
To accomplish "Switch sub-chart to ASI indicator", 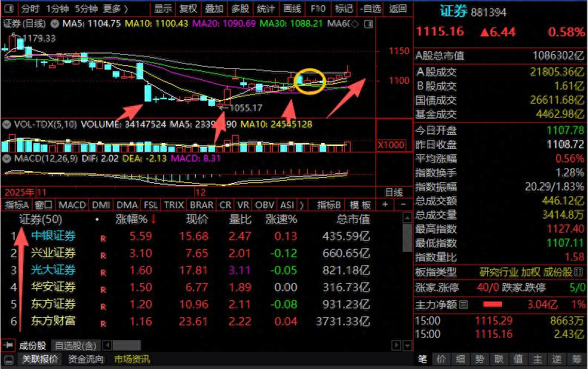I will point(287,205).
